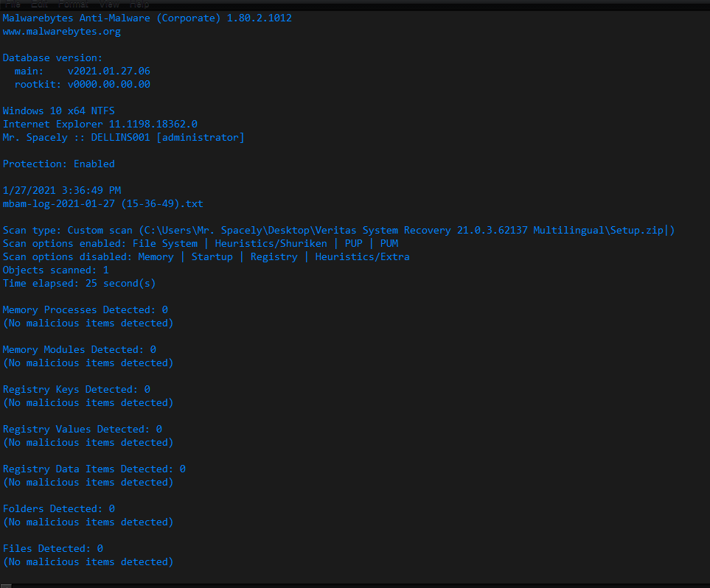Image resolution: width=710 pixels, height=588 pixels.
Task: Click the Protection: Enabled line
Action: 59,164
